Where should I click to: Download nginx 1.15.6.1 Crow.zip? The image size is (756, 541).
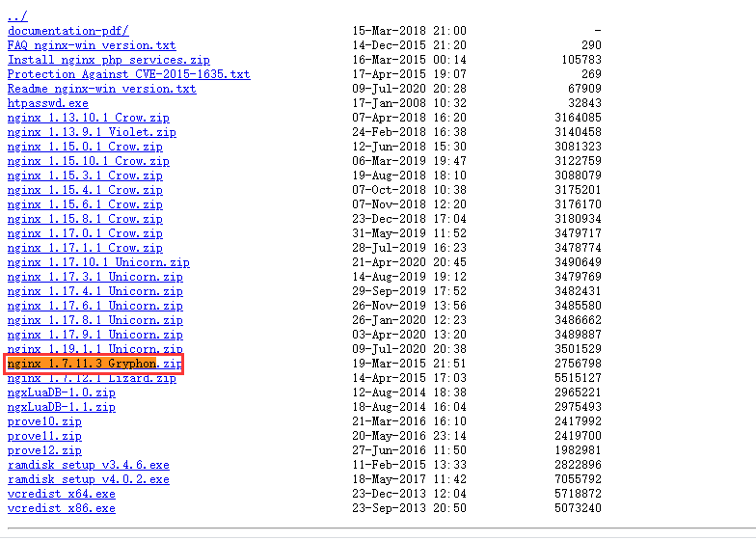coord(85,204)
